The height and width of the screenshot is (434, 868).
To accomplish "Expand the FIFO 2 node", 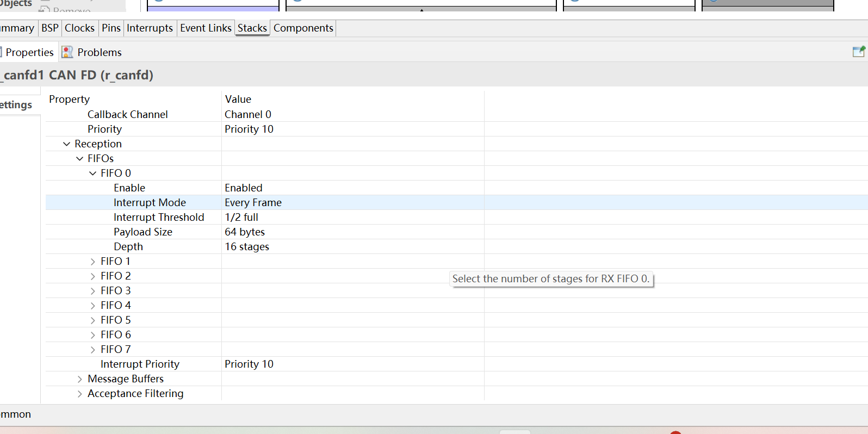I will coord(92,276).
